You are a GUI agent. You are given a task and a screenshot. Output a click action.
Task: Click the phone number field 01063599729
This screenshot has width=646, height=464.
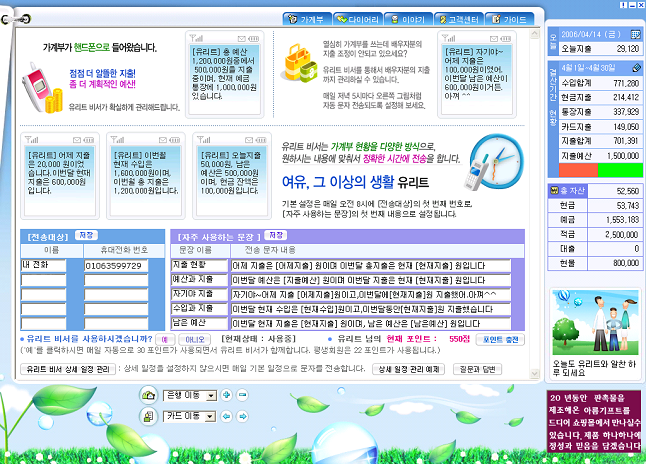116,265
